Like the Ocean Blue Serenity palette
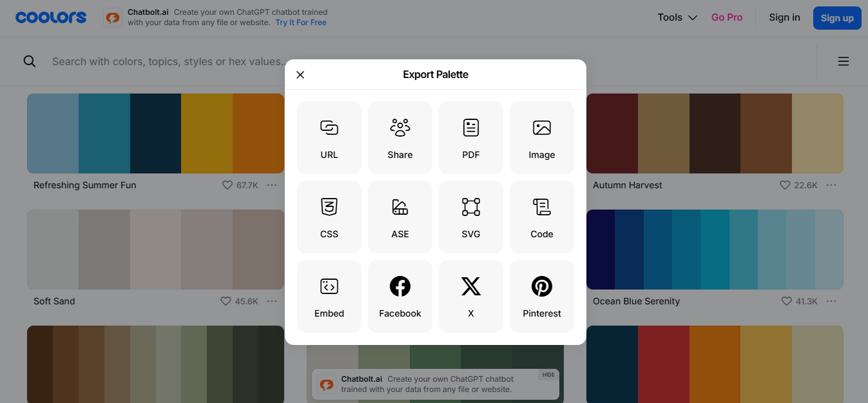This screenshot has width=868, height=403. [x=786, y=301]
